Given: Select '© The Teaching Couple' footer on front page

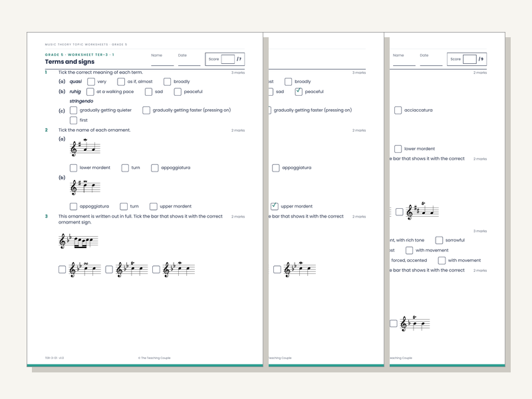Looking at the screenshot, I should tap(154, 358).
